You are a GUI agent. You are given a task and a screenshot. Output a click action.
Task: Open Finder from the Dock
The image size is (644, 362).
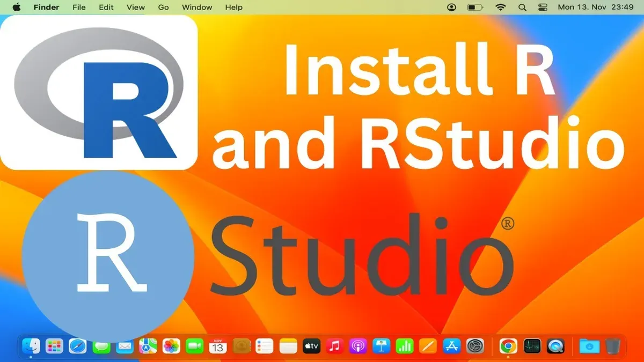pyautogui.click(x=31, y=347)
